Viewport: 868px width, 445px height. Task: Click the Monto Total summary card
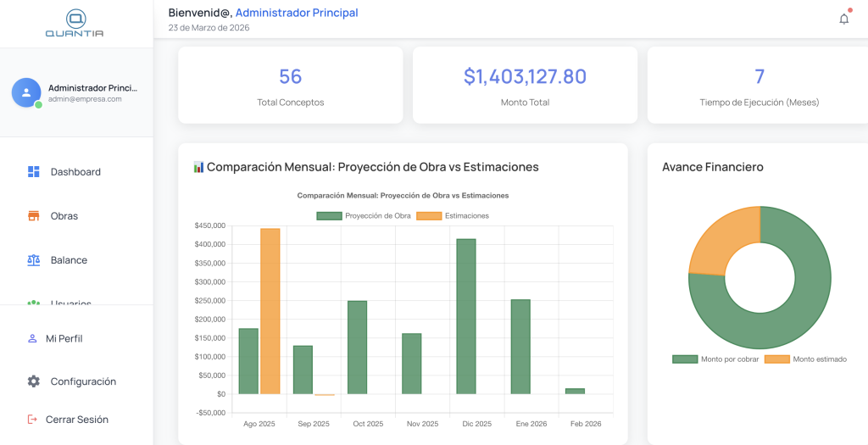click(x=525, y=85)
